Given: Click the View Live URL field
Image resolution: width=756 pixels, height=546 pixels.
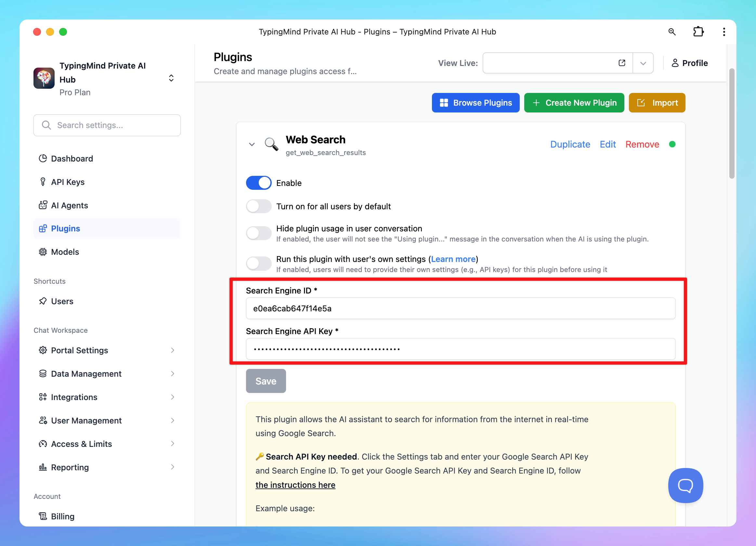Looking at the screenshot, I should (x=557, y=63).
